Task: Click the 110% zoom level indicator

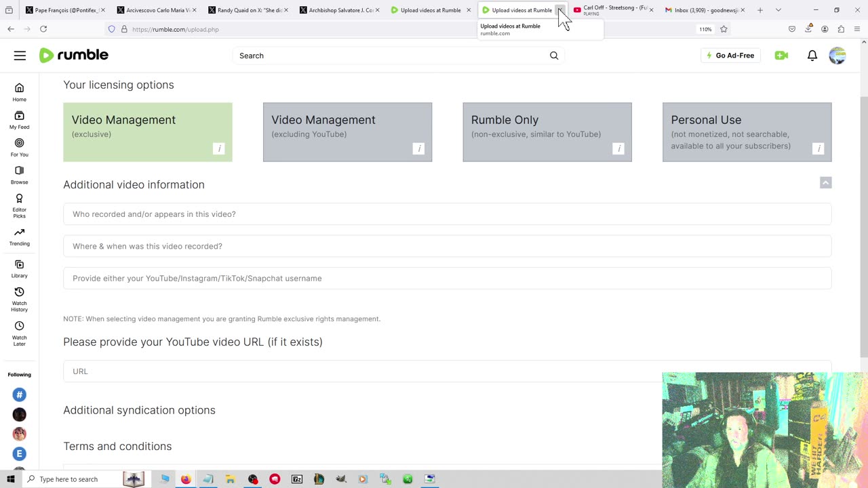Action: coord(705,29)
